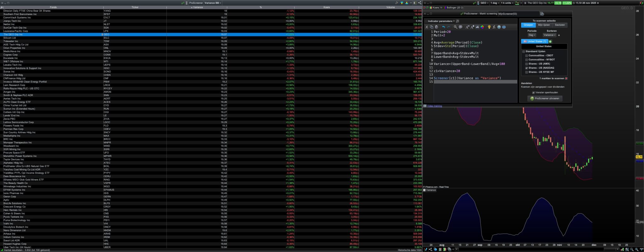Select the Amgen Inc row in results
Image resolution: width=644 pixels, height=252 pixels.
tap(211, 92)
